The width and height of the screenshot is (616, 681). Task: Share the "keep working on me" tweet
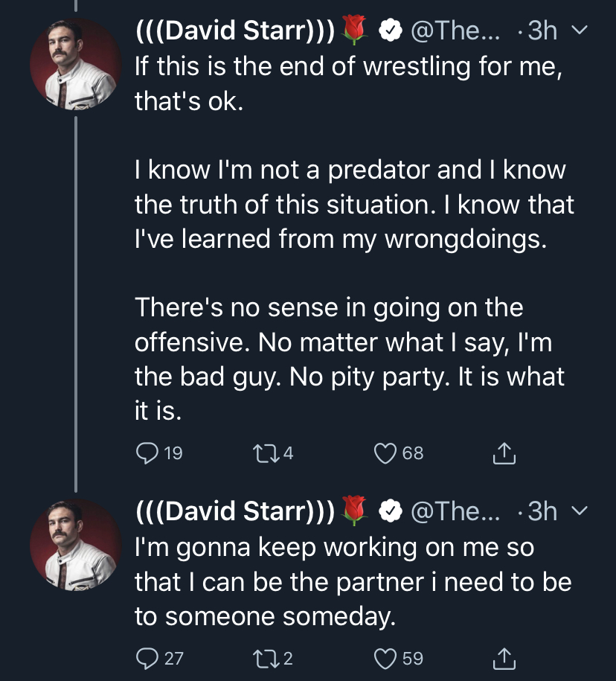coord(504,658)
